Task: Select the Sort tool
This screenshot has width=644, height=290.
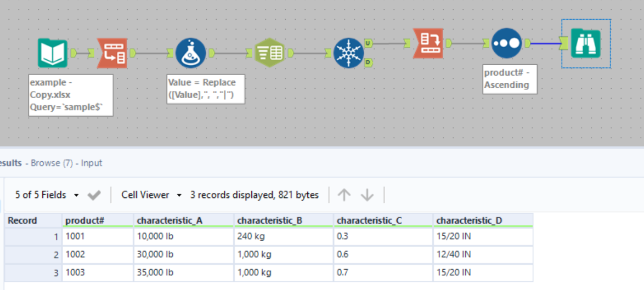Action: pyautogui.click(x=506, y=43)
